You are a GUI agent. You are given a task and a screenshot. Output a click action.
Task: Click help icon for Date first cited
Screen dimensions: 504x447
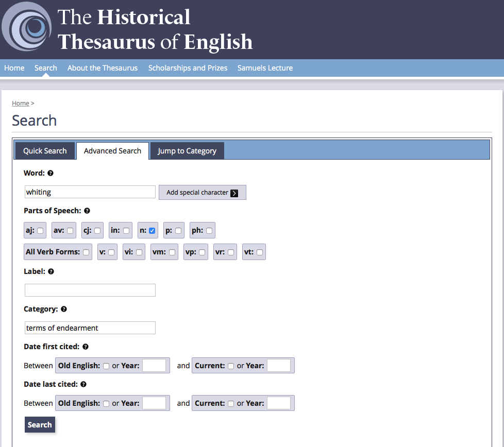(x=86, y=347)
